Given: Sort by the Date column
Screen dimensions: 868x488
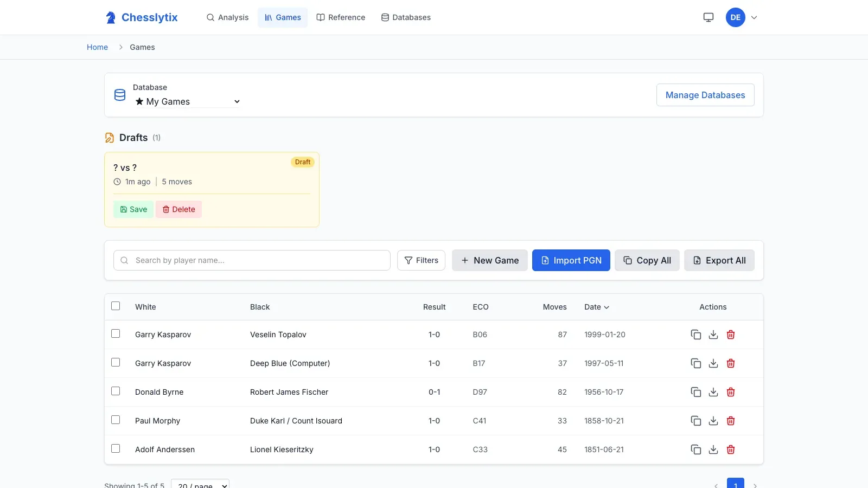Looking at the screenshot, I should (x=597, y=307).
